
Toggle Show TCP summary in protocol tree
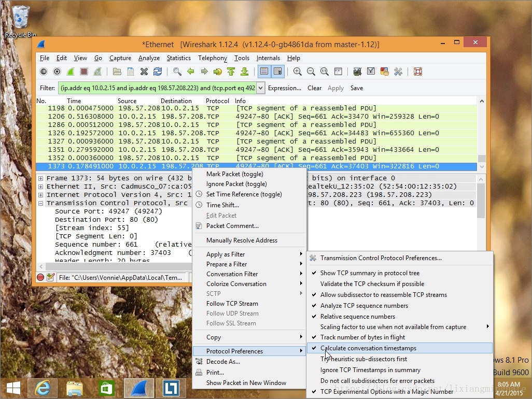400,273
